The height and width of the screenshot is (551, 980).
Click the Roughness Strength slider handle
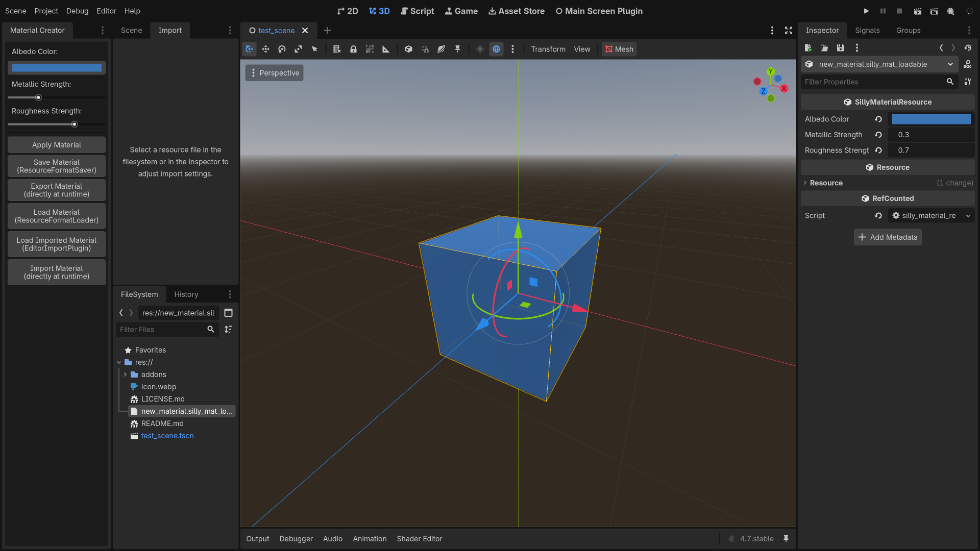coord(75,124)
